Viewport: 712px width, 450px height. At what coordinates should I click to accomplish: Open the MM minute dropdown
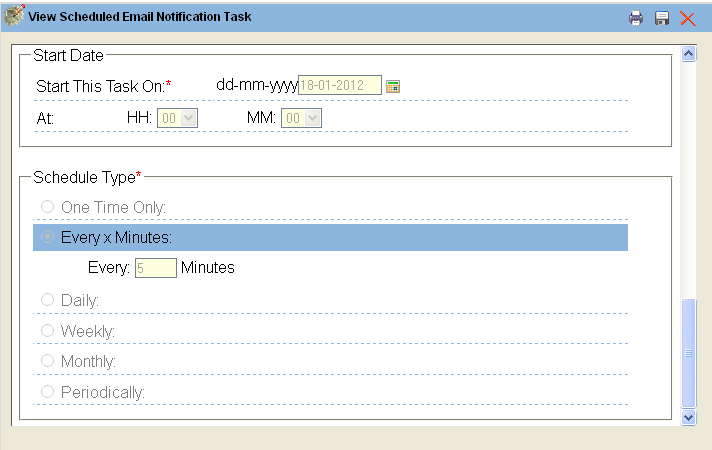(302, 118)
